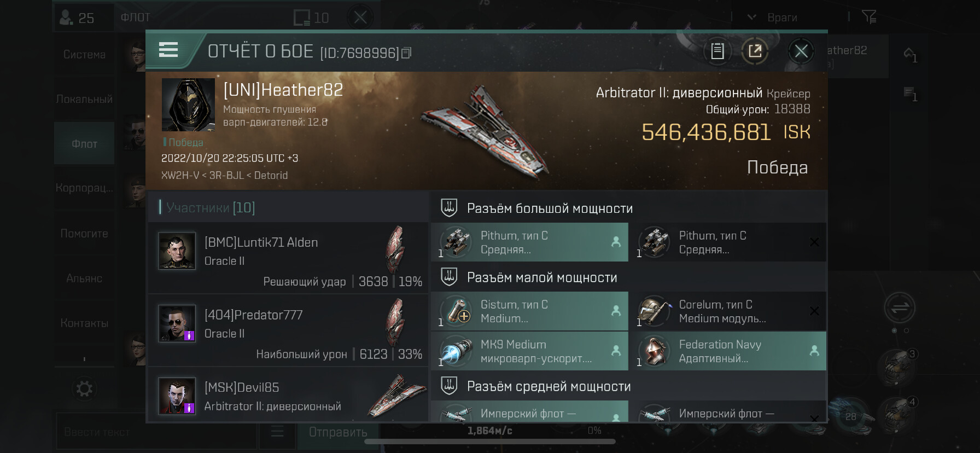Open the hamburger menu in battle report

click(x=168, y=50)
